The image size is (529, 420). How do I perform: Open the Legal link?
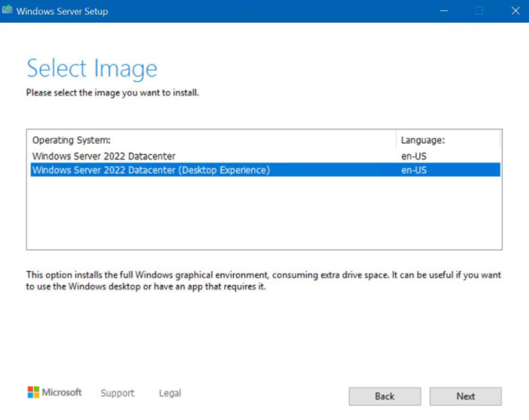170,393
